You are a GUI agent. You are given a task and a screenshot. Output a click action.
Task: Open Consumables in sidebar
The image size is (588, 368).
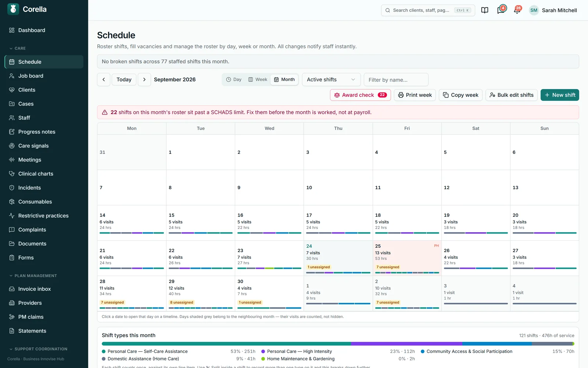[x=44, y=202]
